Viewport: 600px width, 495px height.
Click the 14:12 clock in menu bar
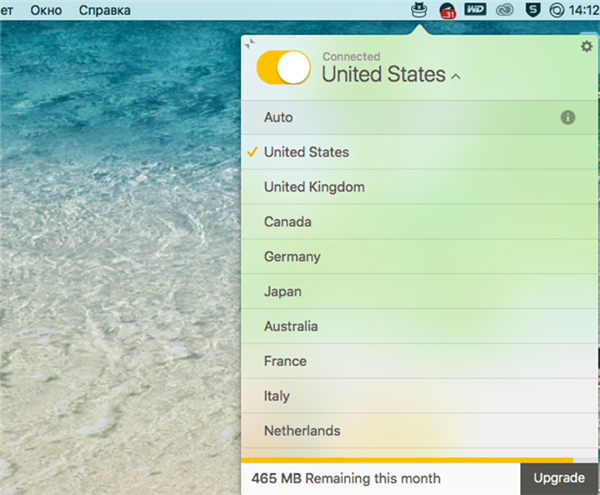click(584, 10)
